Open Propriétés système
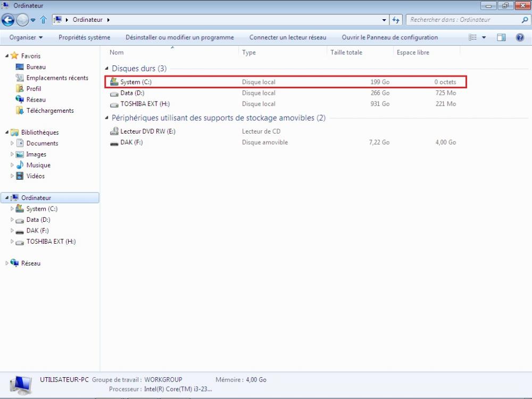 [84, 37]
